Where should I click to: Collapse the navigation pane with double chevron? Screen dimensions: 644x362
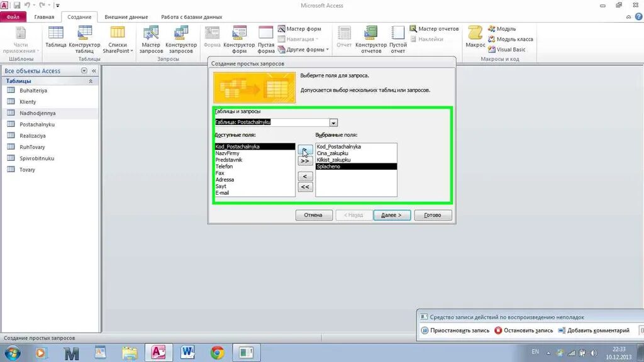click(94, 70)
